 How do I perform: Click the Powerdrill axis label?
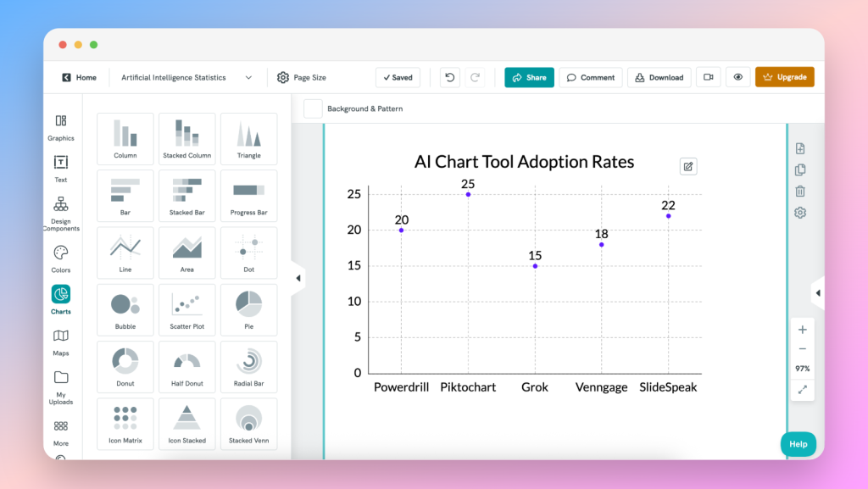tap(401, 387)
